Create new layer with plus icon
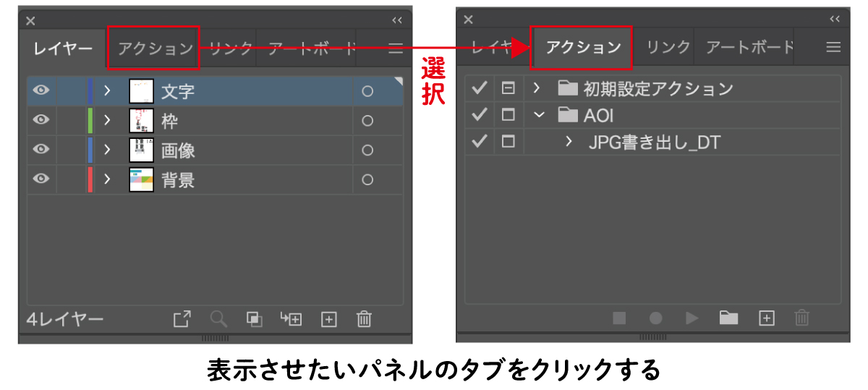This screenshot has width=868, height=390. coord(329,319)
